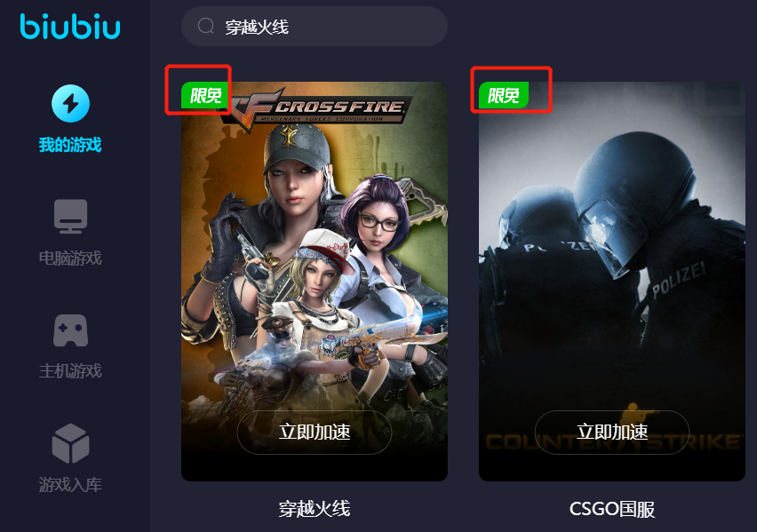Select the console games controller icon
This screenshot has height=532, width=757.
coord(70,330)
